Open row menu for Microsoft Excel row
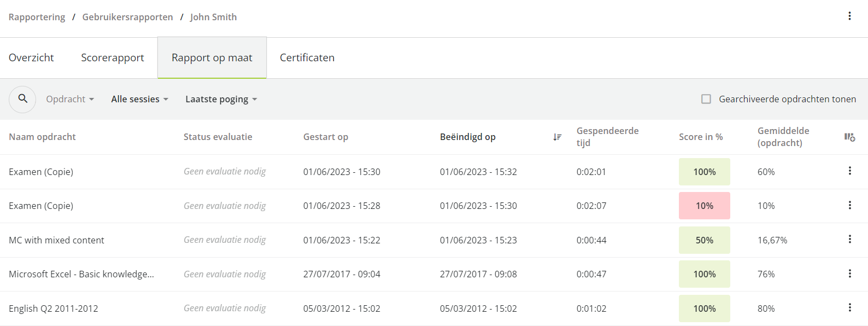Screen dimensions: 868x326 pos(849,273)
